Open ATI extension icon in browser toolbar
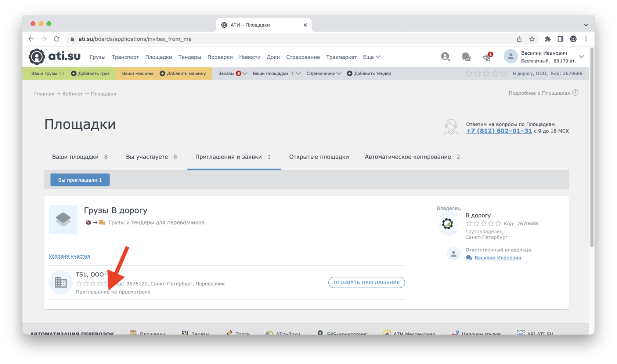The height and width of the screenshot is (364, 617). 573,39
